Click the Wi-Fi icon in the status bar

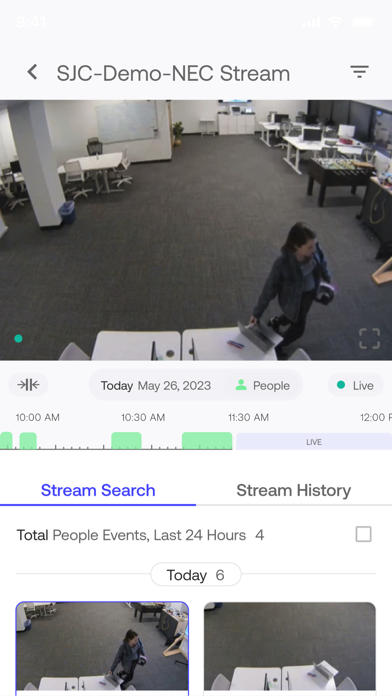(336, 22)
